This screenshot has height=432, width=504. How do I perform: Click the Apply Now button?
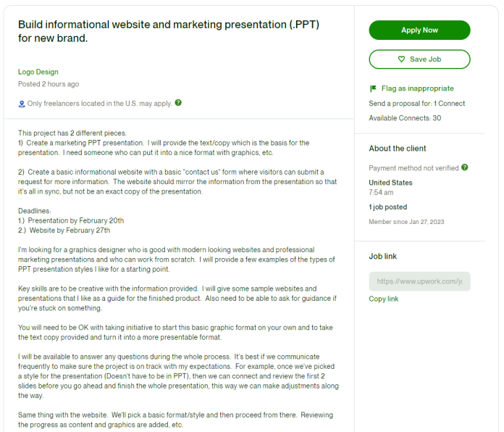[x=419, y=30]
